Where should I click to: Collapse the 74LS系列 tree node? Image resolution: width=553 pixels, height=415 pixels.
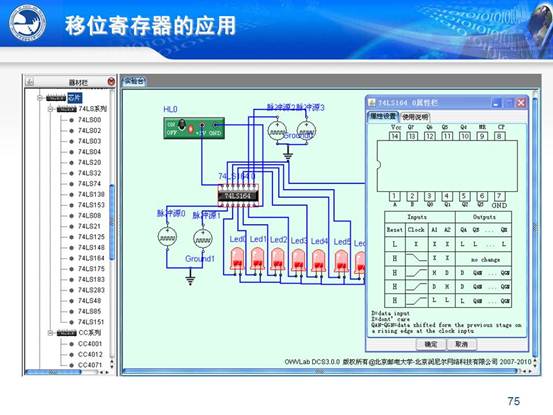point(50,109)
